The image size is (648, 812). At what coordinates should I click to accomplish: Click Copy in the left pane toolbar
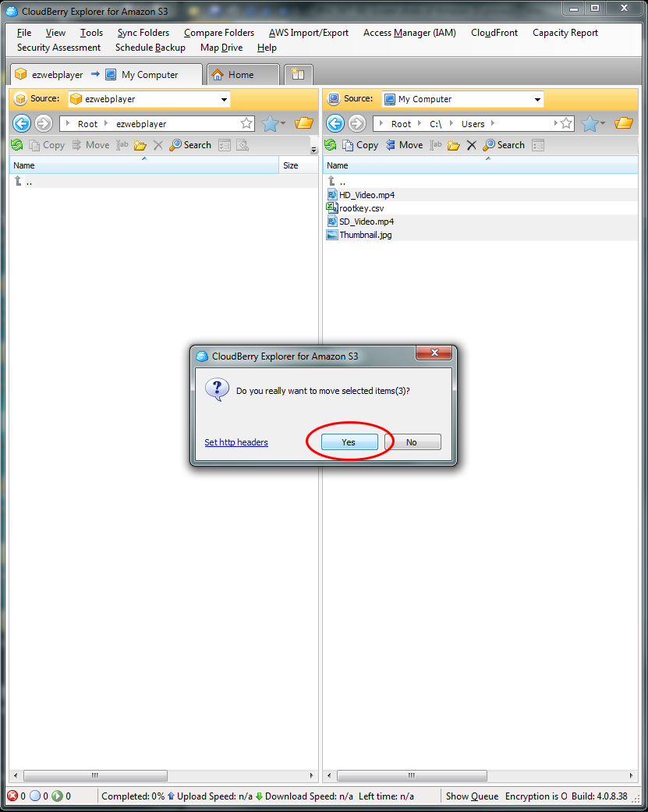click(x=47, y=146)
